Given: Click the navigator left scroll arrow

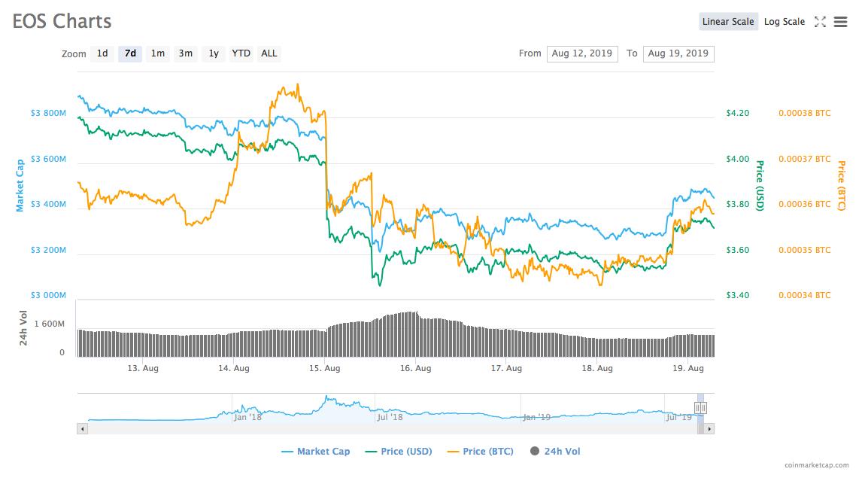Looking at the screenshot, I should coord(83,429).
